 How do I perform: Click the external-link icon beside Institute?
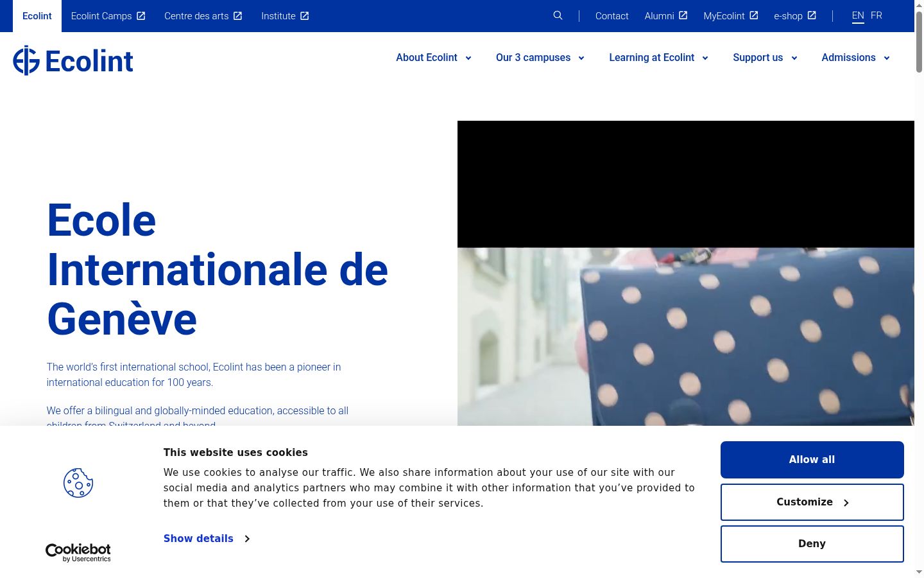305,16
